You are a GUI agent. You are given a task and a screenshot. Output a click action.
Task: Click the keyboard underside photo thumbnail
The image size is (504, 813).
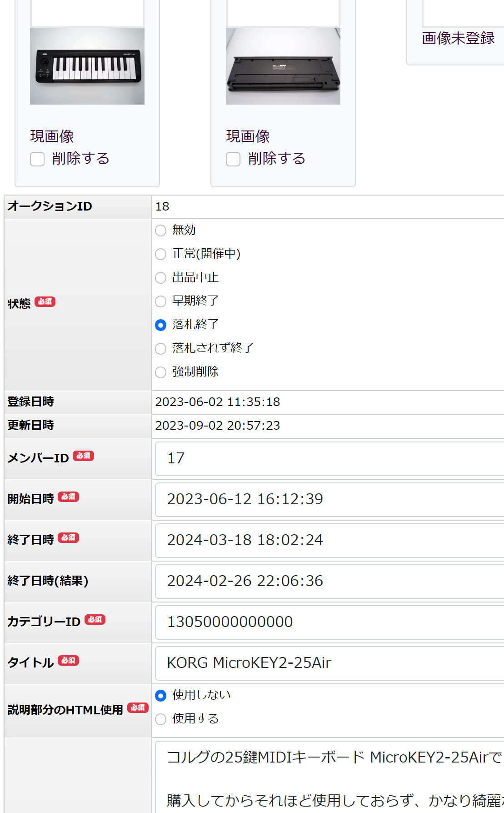[283, 66]
